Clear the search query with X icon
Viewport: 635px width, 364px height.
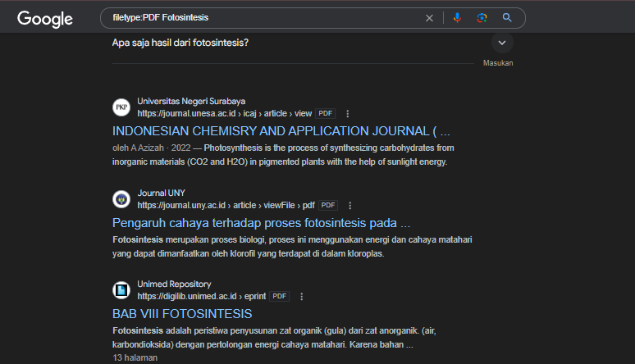(429, 18)
